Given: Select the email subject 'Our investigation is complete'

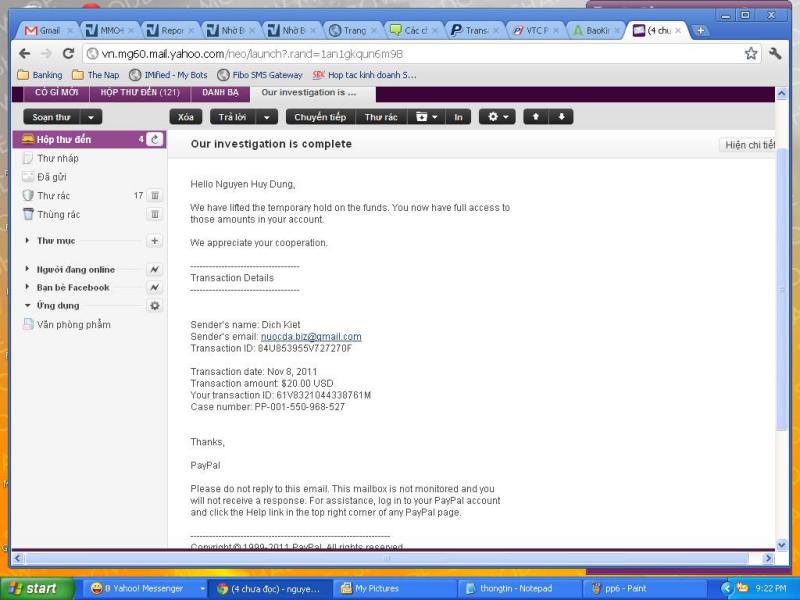Looking at the screenshot, I should click(x=271, y=144).
